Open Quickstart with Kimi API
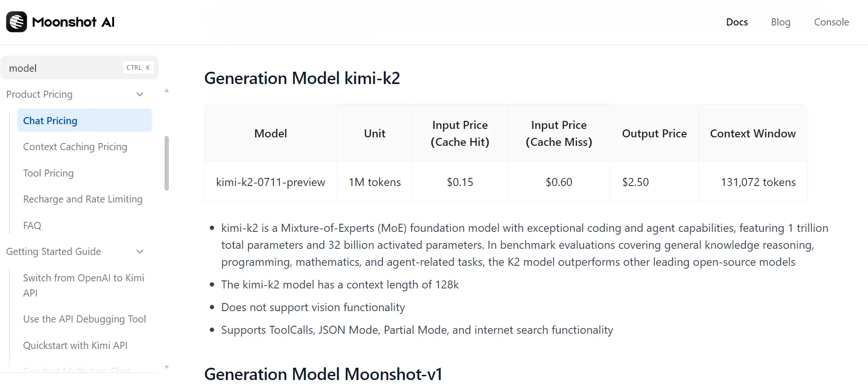The image size is (868, 389). pyautogui.click(x=75, y=345)
